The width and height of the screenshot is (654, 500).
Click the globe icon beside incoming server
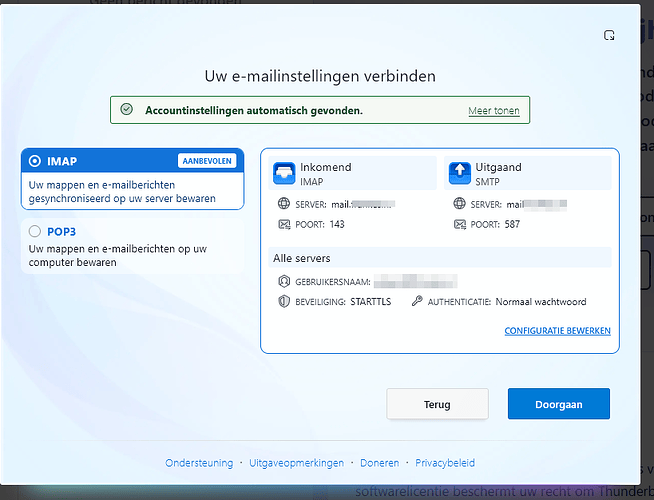pyautogui.click(x=284, y=204)
